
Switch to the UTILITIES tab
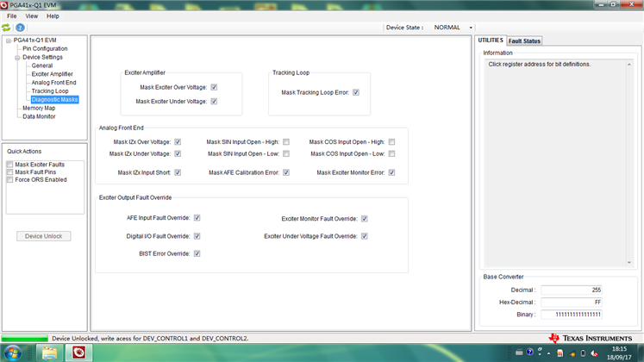click(491, 41)
